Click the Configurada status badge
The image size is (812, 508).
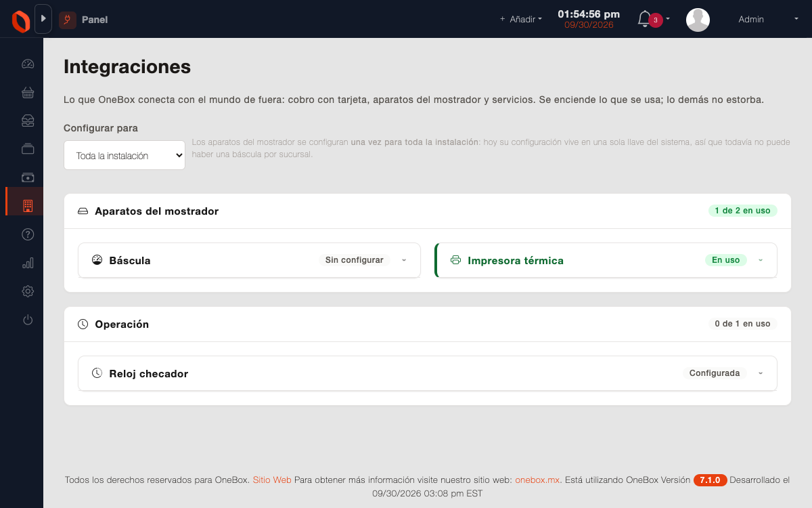coord(715,373)
